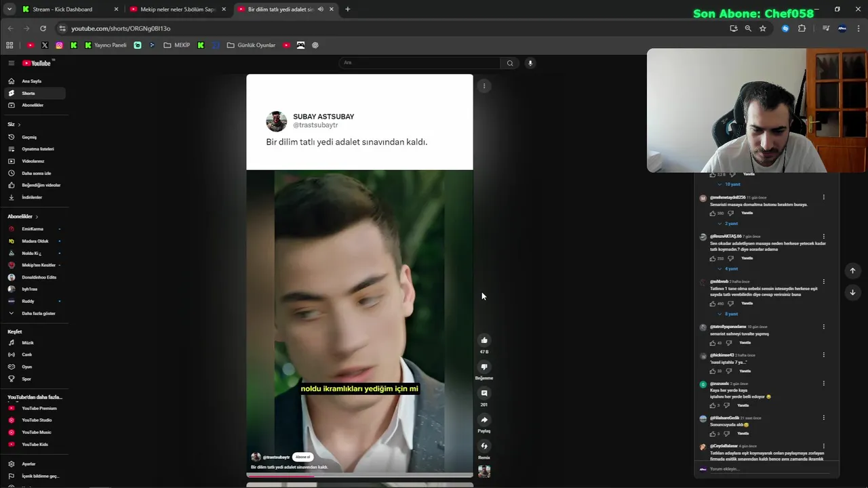Remix this Short
Screen dimensions: 868x488
point(484,446)
